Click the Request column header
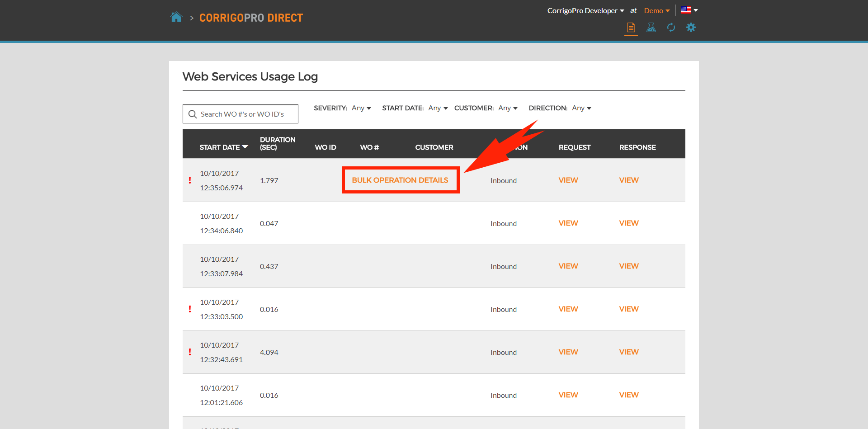 click(575, 147)
